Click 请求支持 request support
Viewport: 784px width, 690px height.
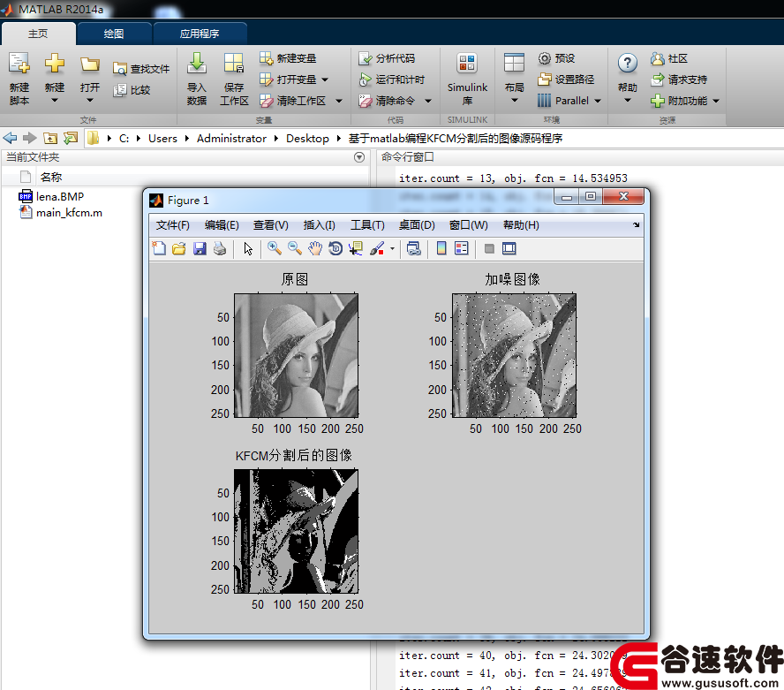[679, 80]
